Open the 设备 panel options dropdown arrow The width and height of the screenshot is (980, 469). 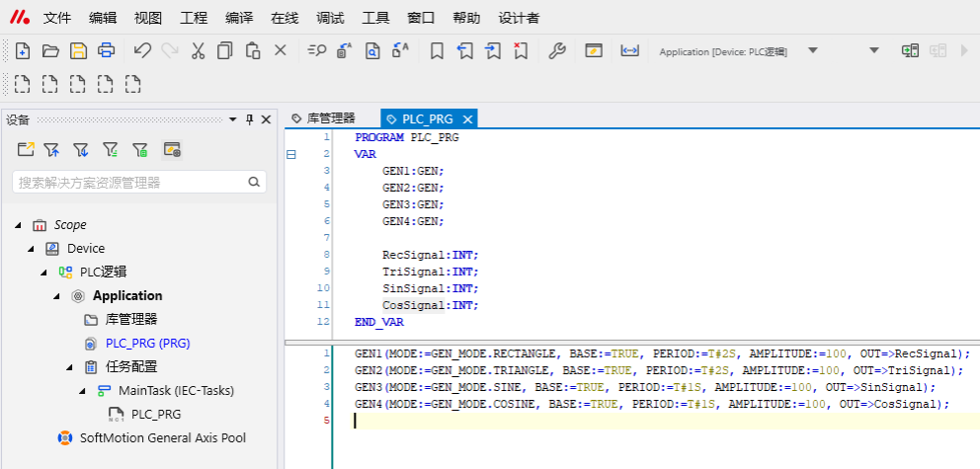click(x=232, y=119)
